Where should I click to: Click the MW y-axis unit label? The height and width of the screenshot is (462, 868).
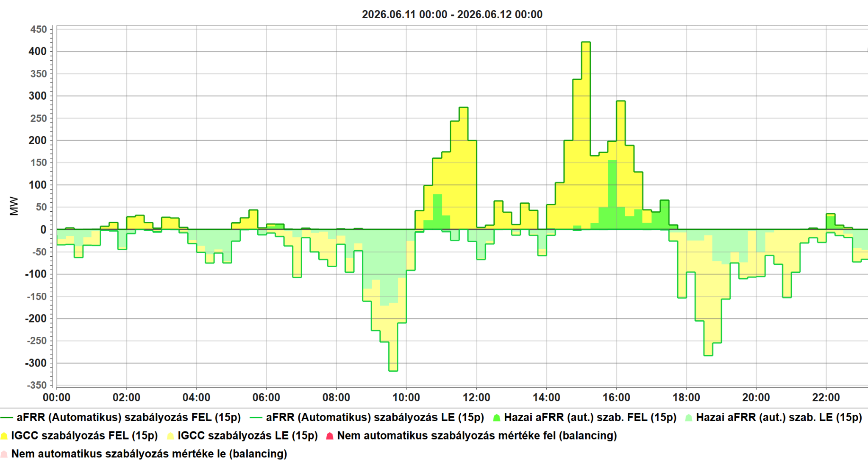pos(14,206)
